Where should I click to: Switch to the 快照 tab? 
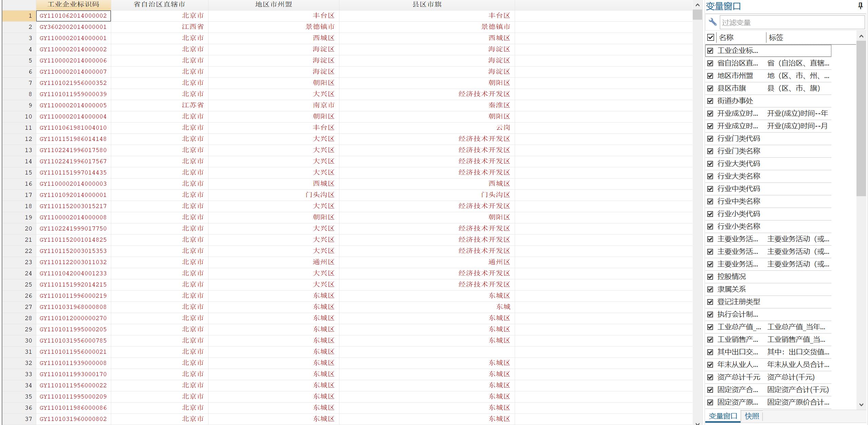coord(752,416)
